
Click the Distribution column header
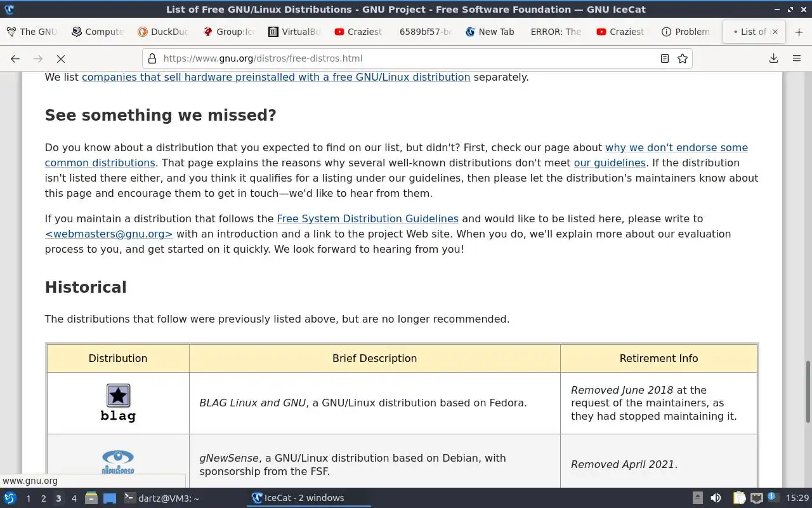click(x=118, y=358)
